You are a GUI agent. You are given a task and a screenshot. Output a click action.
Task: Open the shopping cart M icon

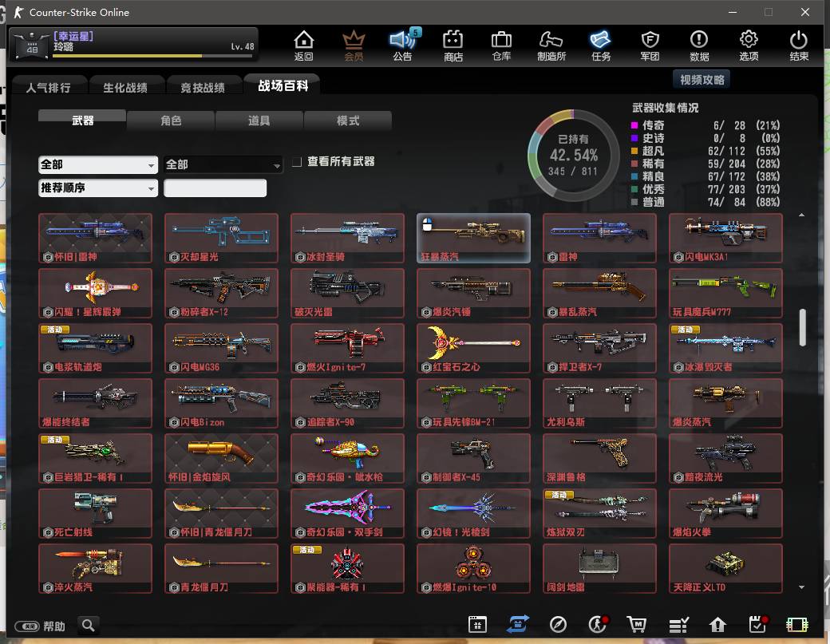pos(637,624)
